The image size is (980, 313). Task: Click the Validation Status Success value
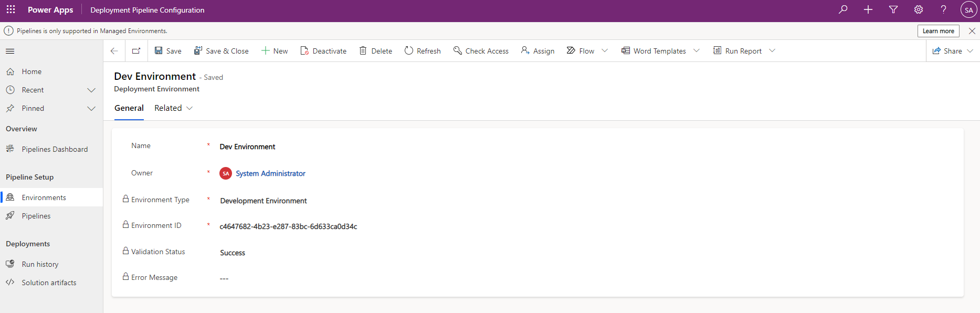(233, 253)
